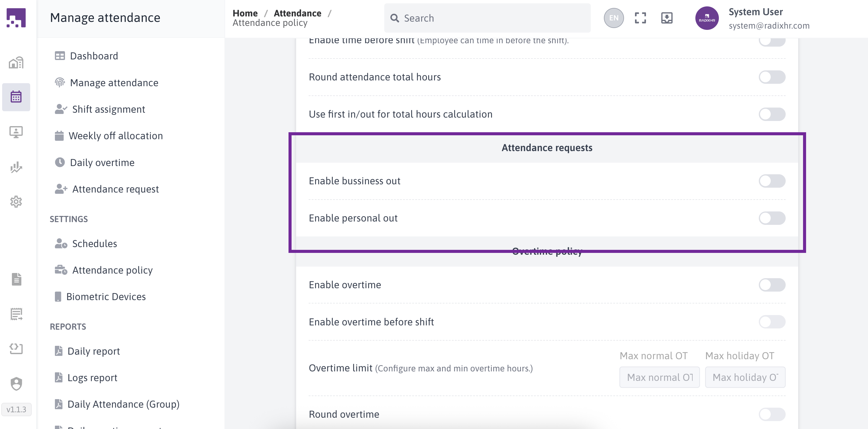868x429 pixels.
Task: Click the RadixHR logo at top left
Action: [16, 18]
